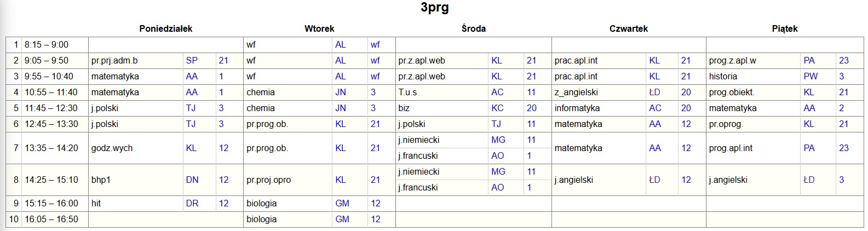Screen dimensions: 868x231
Task: Open room 20 link in Wednesday's biz lesson
Action: (x=531, y=108)
